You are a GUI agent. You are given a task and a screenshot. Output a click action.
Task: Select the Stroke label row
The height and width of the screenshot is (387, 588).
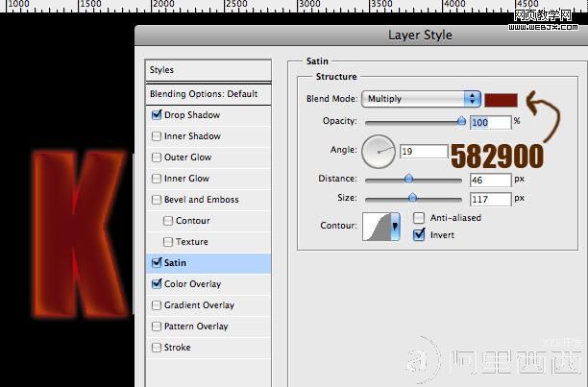(208, 348)
